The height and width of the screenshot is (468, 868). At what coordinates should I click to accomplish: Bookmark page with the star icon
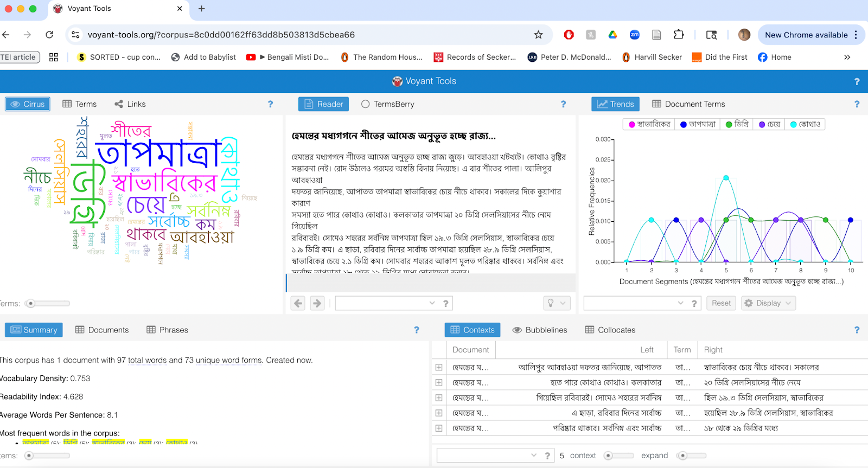coord(538,35)
